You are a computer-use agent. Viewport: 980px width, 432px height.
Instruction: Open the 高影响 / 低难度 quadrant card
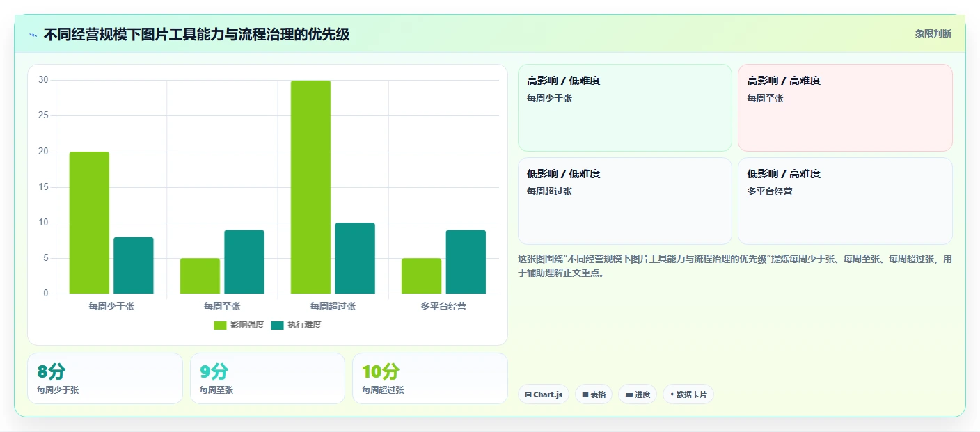[625, 108]
